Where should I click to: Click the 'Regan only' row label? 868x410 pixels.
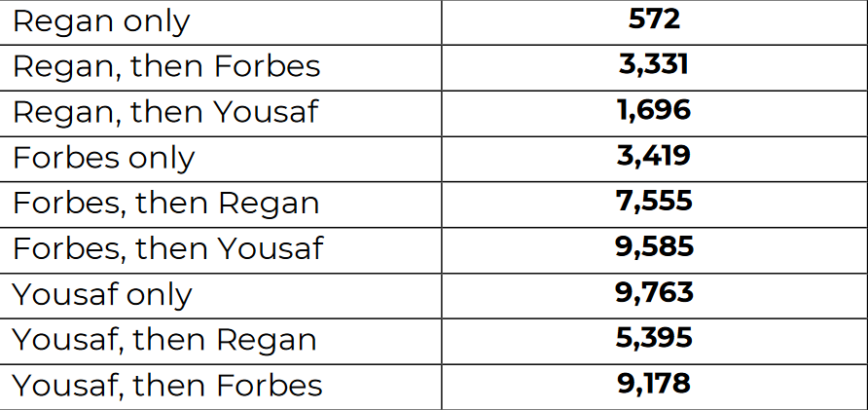coord(101,22)
